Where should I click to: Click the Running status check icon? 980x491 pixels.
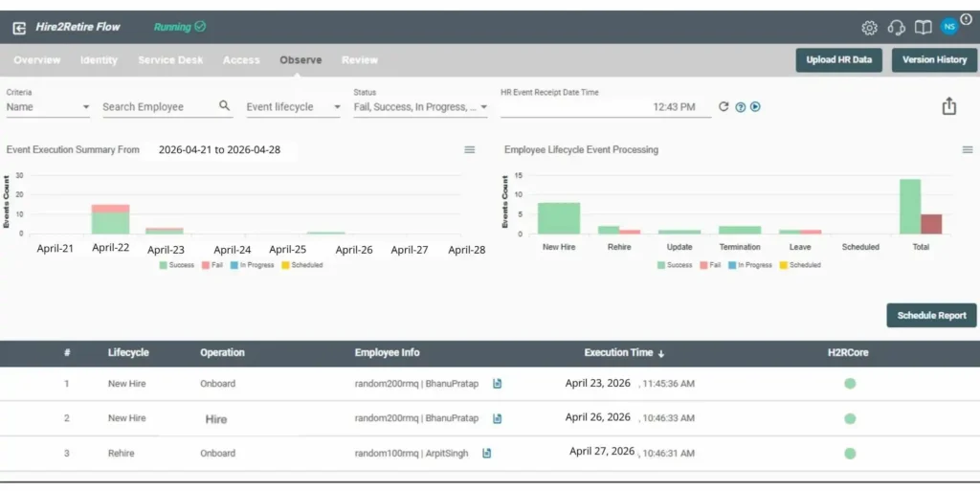[x=200, y=26]
